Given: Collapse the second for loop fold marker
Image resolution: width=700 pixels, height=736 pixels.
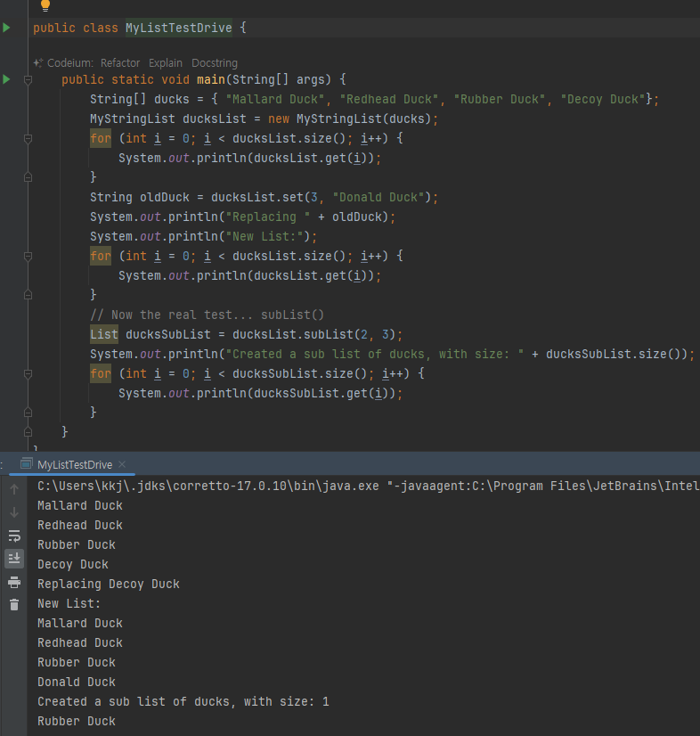Looking at the screenshot, I should click(28, 257).
